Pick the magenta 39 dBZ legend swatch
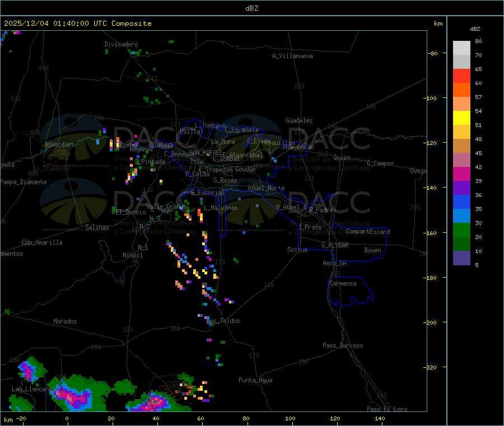The image size is (504, 426). [461, 174]
